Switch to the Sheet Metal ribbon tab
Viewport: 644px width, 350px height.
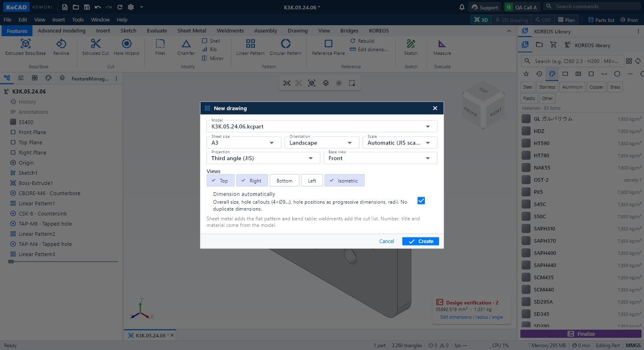click(191, 30)
